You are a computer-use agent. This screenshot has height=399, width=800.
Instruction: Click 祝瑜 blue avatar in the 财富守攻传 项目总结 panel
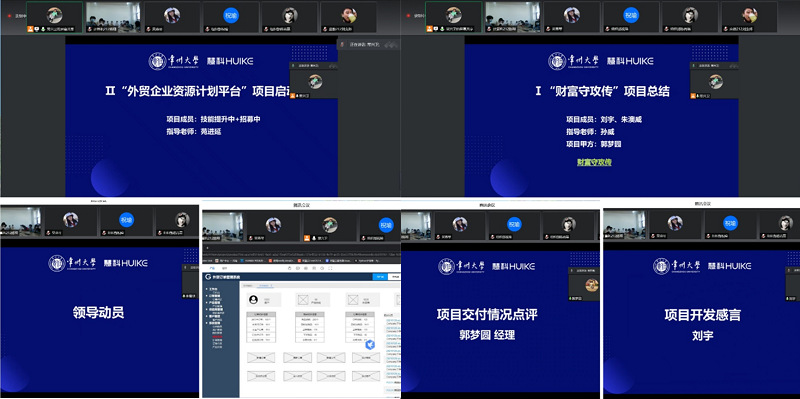(631, 15)
